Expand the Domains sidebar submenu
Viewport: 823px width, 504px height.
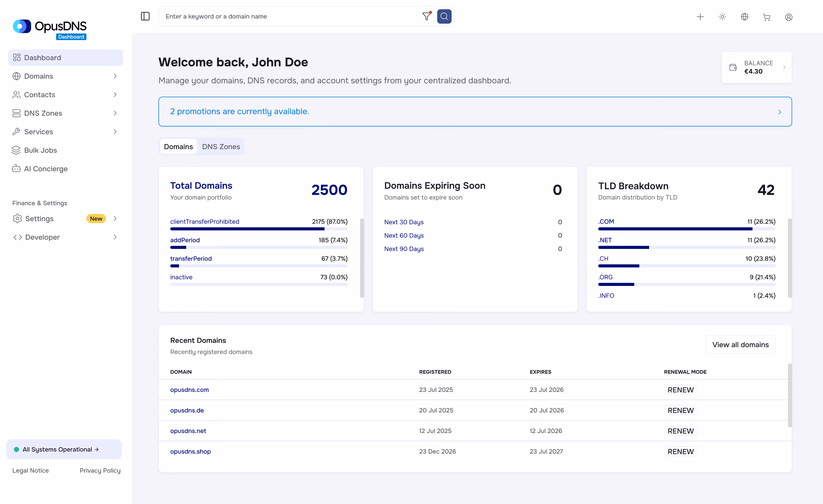[65, 76]
